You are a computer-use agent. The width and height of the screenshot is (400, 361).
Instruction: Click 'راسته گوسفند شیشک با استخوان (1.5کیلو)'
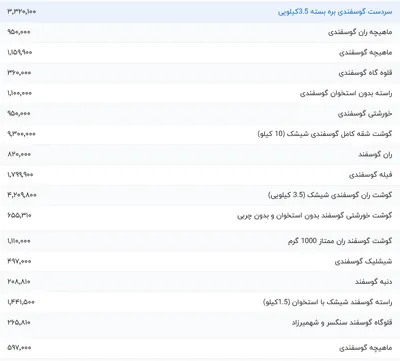327,302
